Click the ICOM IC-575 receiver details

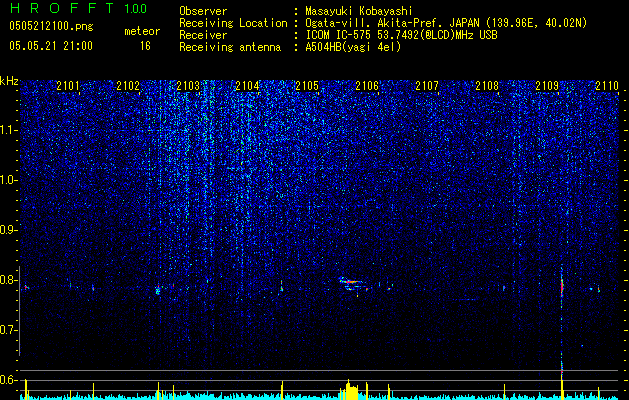(401, 35)
